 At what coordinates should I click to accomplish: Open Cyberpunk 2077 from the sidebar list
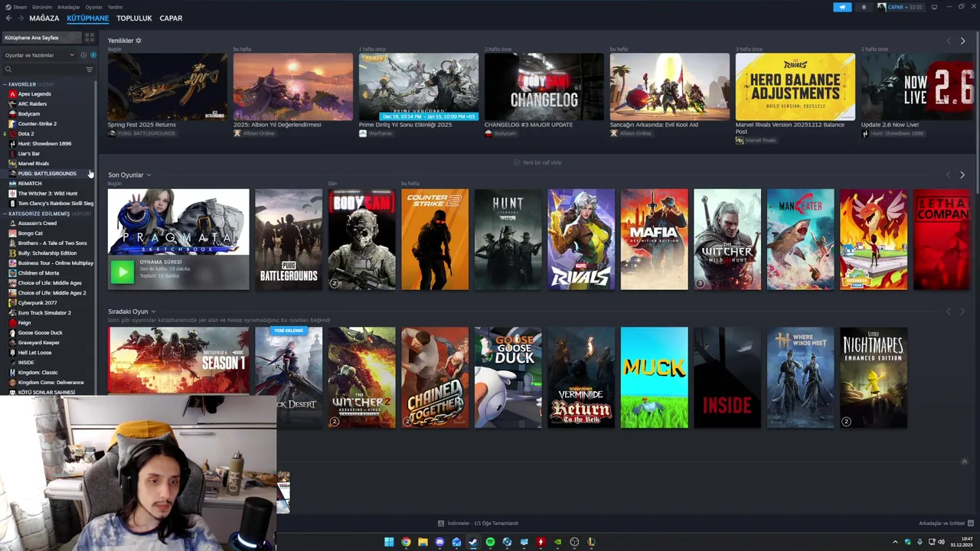pyautogui.click(x=37, y=303)
